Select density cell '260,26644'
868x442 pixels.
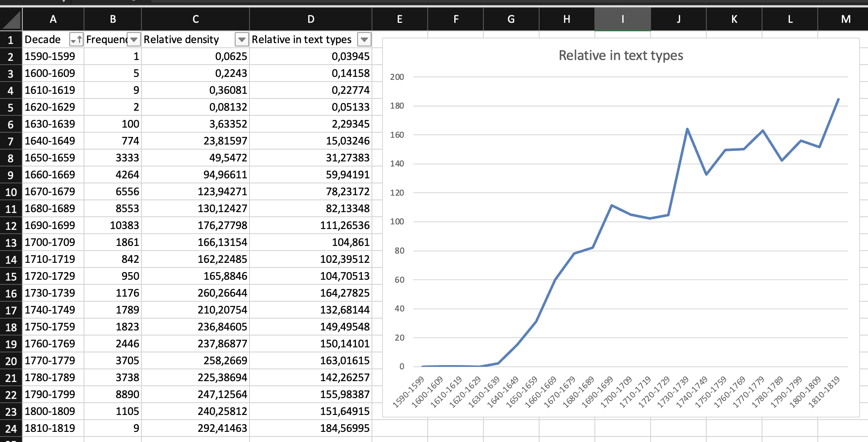tap(195, 293)
